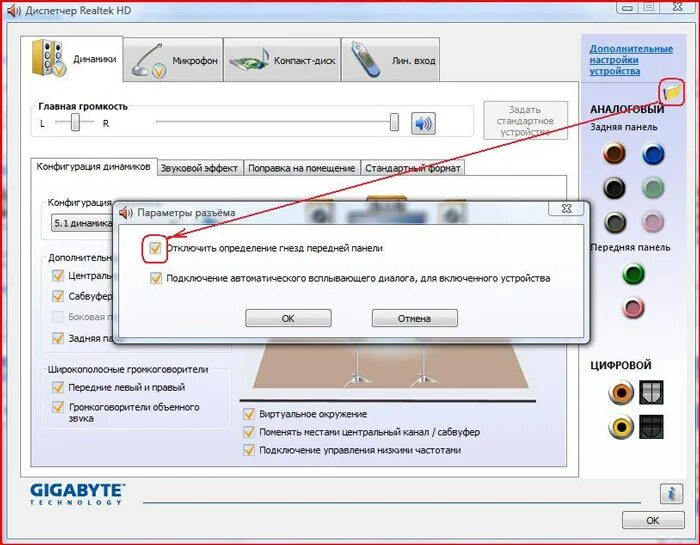Click the gray rear panel jack
This screenshot has width=700, height=545.
click(615, 222)
